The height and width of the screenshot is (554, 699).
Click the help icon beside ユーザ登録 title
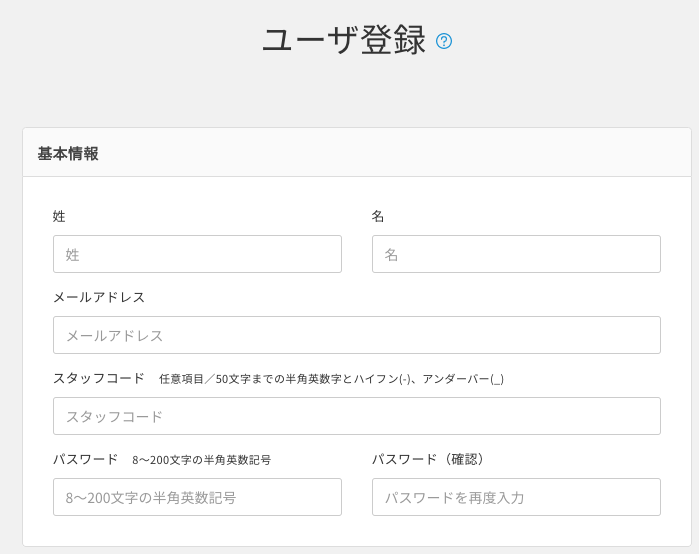[444, 41]
